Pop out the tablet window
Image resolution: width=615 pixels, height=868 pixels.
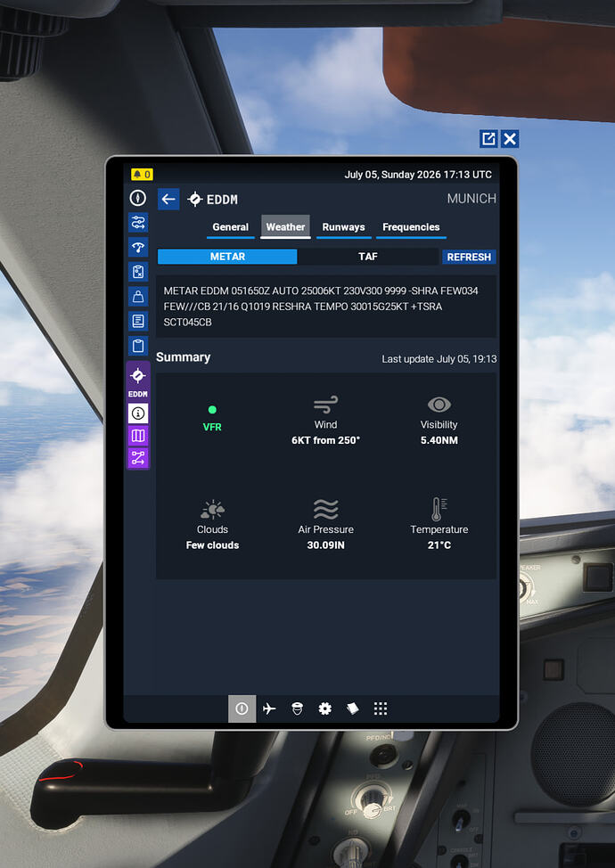pos(488,138)
